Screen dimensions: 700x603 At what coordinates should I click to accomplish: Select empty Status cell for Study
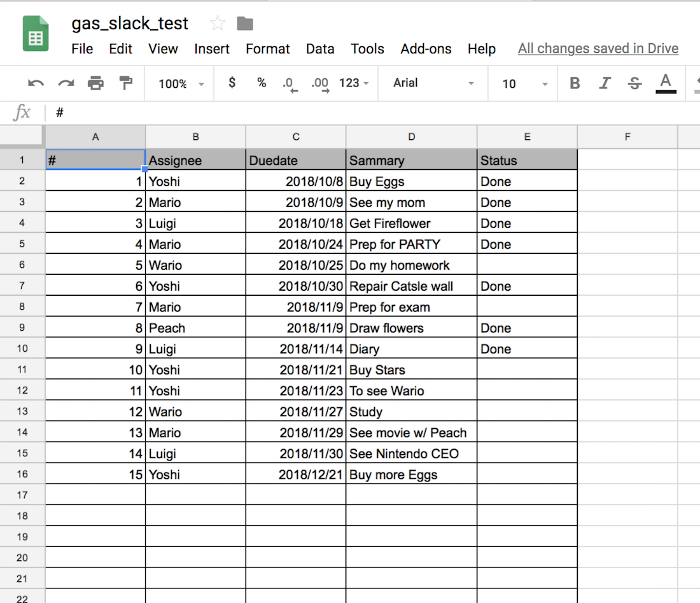528,411
